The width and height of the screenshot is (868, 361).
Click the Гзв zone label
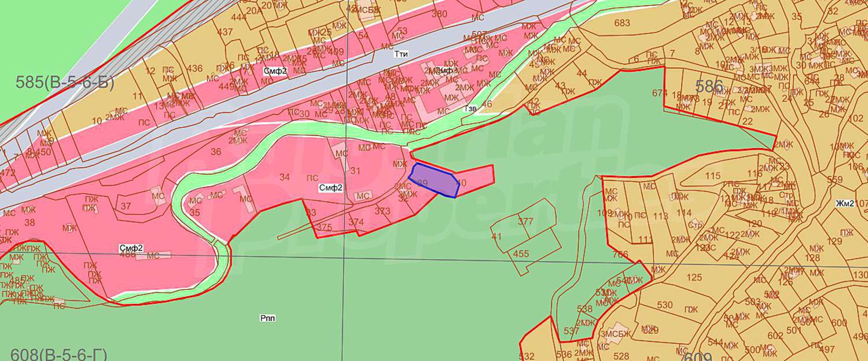click(469, 108)
